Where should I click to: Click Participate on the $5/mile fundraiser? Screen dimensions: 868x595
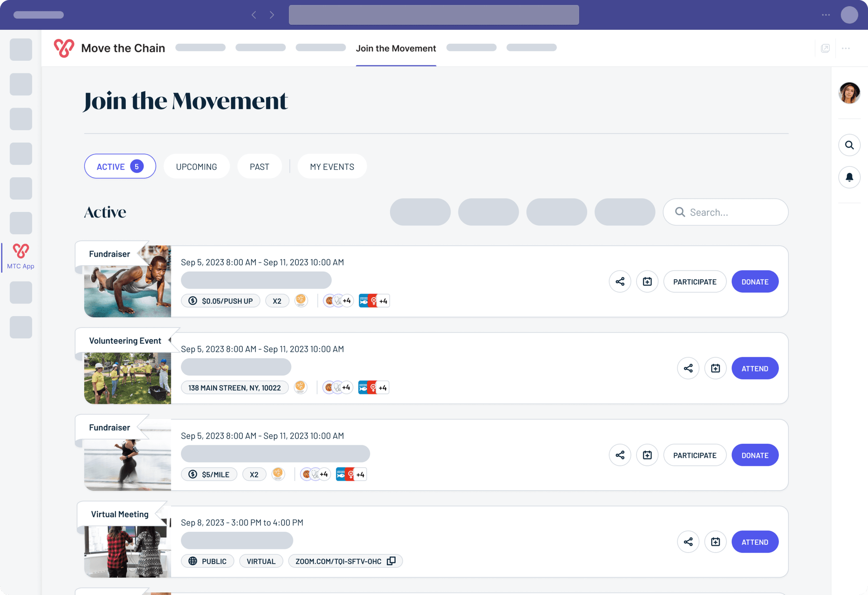(x=694, y=455)
